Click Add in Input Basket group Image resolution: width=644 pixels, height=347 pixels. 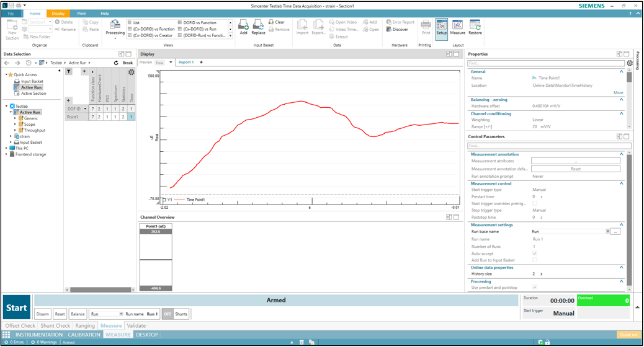point(244,27)
